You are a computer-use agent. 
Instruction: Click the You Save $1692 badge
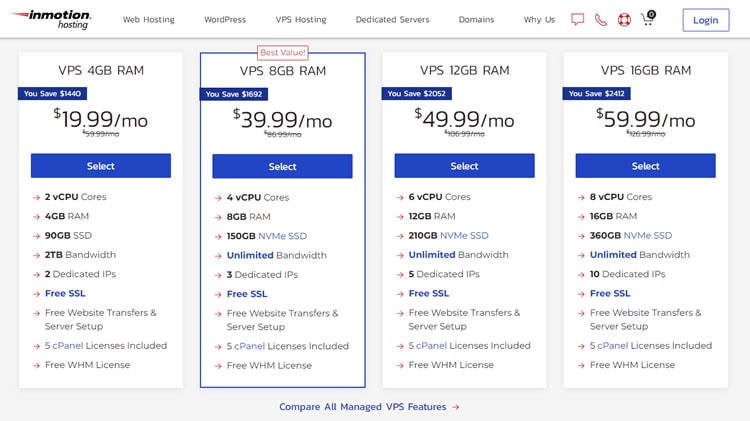coord(234,94)
